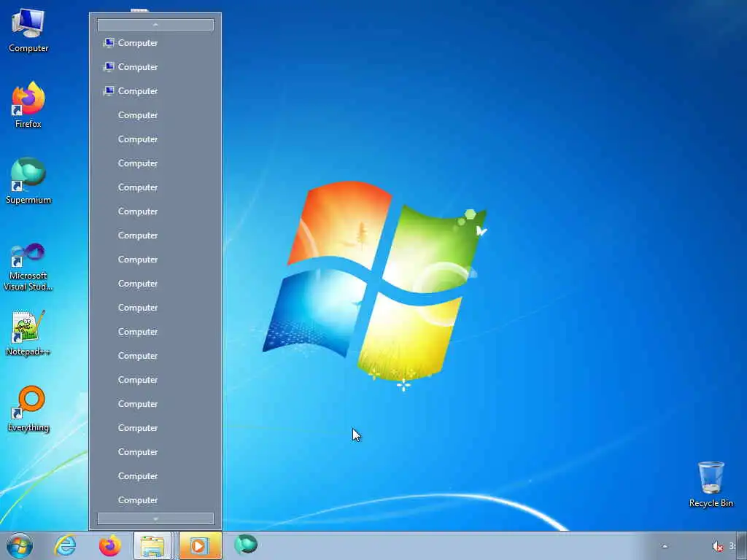Open the Windows Explorer taskbar button
Viewport: 747px width, 560px height.
[x=152, y=545]
